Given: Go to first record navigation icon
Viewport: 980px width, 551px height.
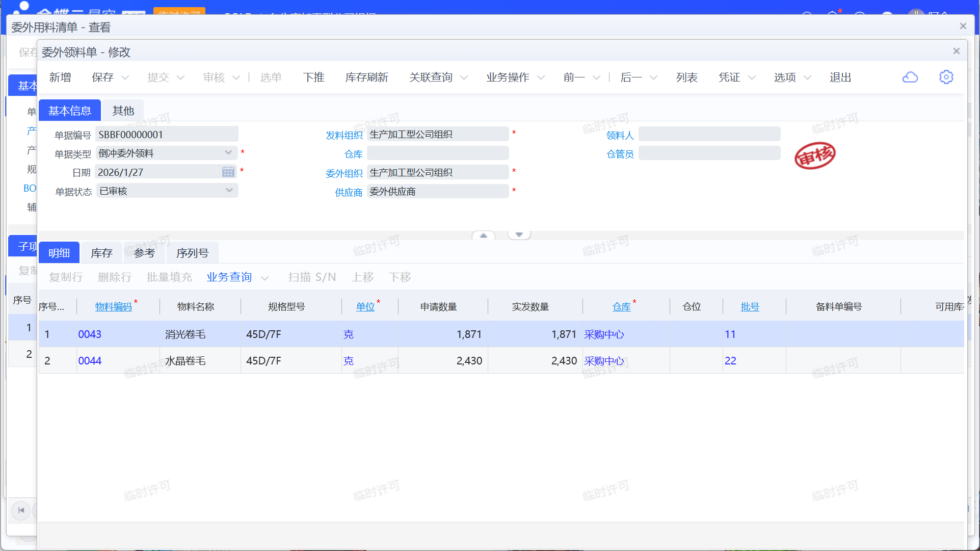Looking at the screenshot, I should pyautogui.click(x=21, y=510).
